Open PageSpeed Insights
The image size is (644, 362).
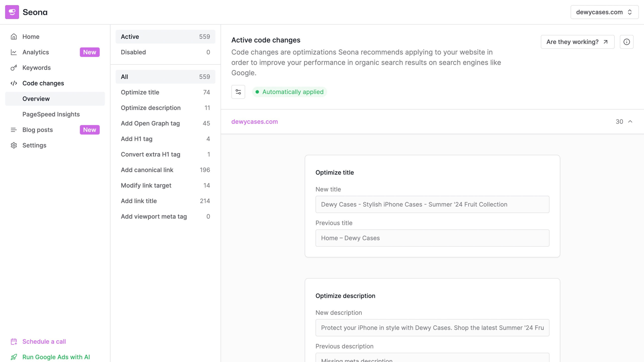[55, 114]
